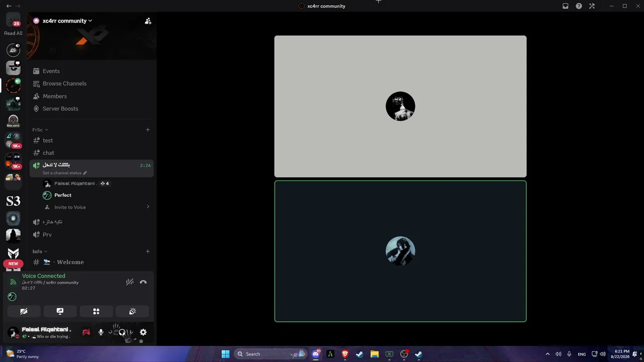Open the Help question mark icon
The height and width of the screenshot is (362, 644).
point(579,6)
